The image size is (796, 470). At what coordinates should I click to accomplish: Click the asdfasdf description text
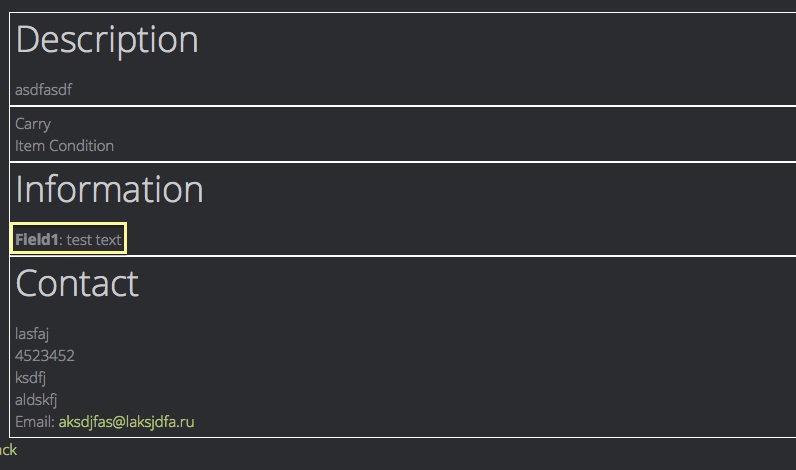(44, 90)
